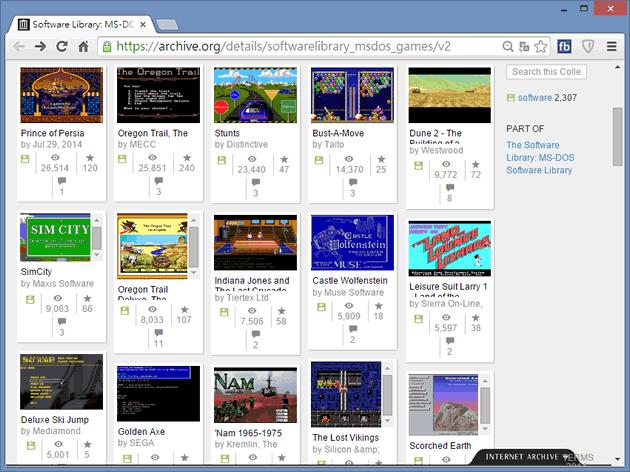The width and height of the screenshot is (630, 472).
Task: Navigate back with the back arrow
Action: (x=18, y=46)
